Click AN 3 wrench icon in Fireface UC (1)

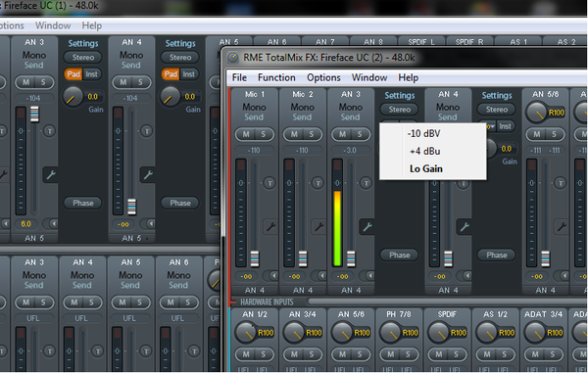[51, 175]
